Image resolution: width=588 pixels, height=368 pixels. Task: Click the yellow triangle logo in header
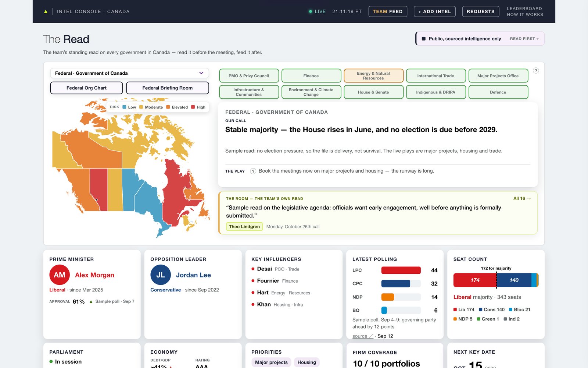point(46,11)
